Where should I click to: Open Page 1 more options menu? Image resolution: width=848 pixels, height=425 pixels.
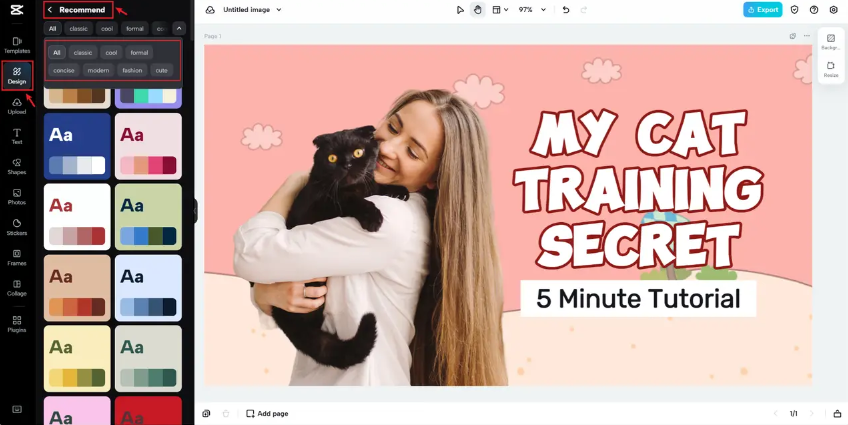pyautogui.click(x=807, y=36)
